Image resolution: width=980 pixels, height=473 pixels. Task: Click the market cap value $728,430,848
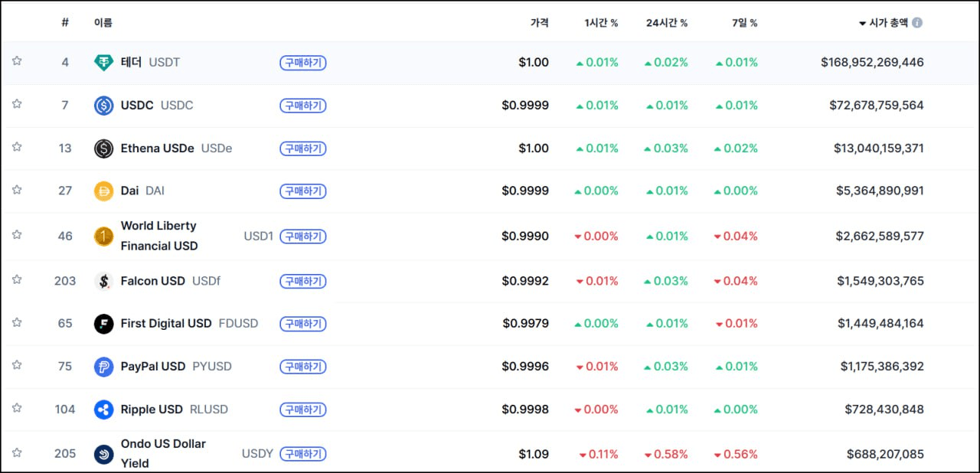pyautogui.click(x=884, y=409)
